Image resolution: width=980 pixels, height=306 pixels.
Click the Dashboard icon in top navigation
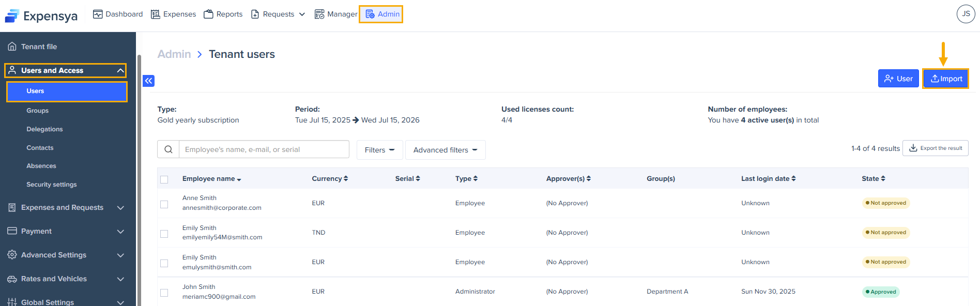pos(98,14)
